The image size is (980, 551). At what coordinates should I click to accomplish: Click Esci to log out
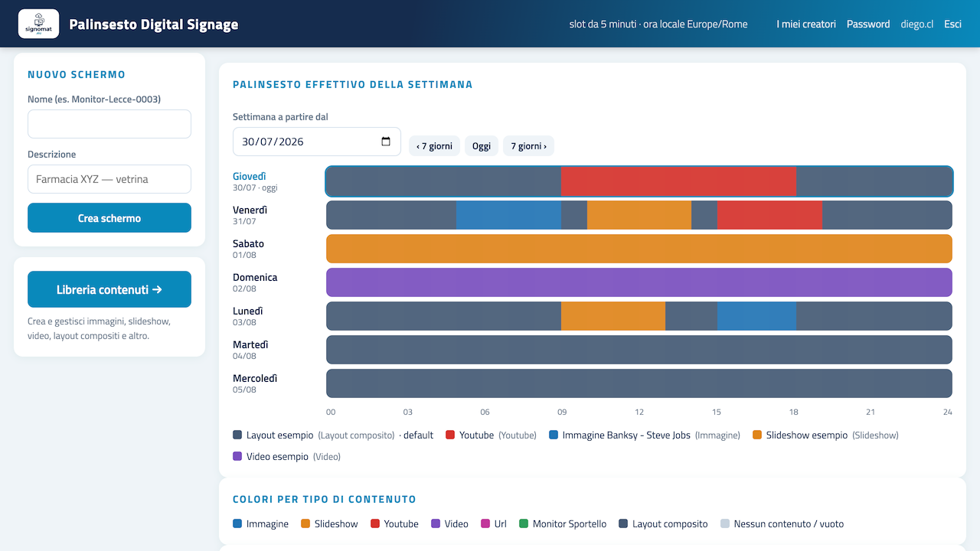click(x=952, y=24)
